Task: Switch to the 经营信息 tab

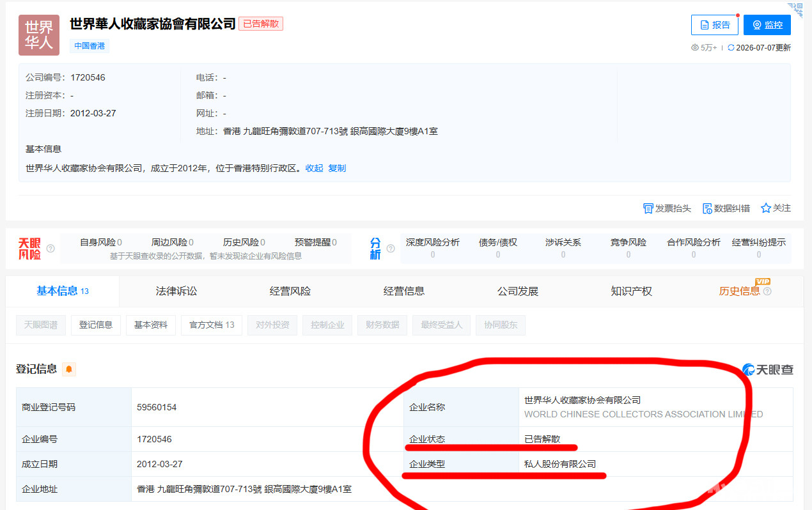Action: 404,291
